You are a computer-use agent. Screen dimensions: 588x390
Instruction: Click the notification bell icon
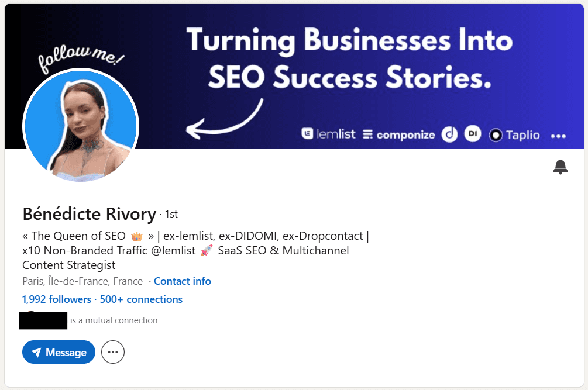click(x=561, y=167)
